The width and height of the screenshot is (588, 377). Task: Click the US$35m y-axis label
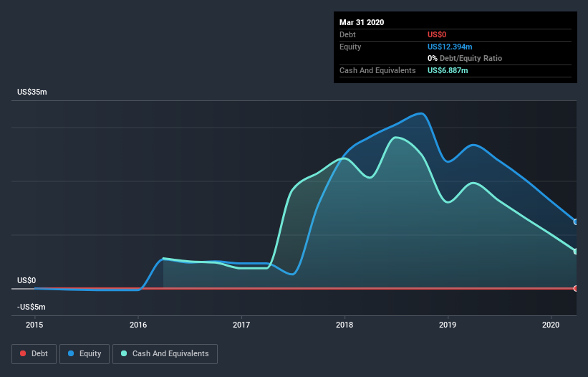(32, 92)
